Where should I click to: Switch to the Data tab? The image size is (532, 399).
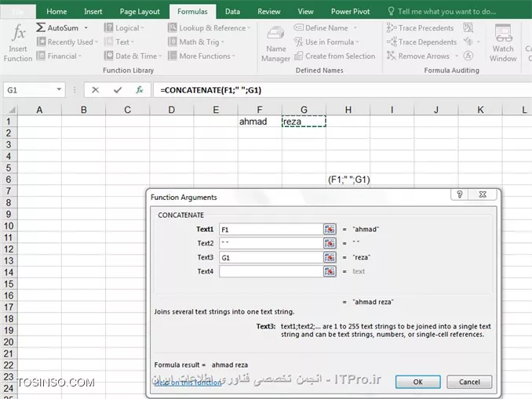[232, 12]
